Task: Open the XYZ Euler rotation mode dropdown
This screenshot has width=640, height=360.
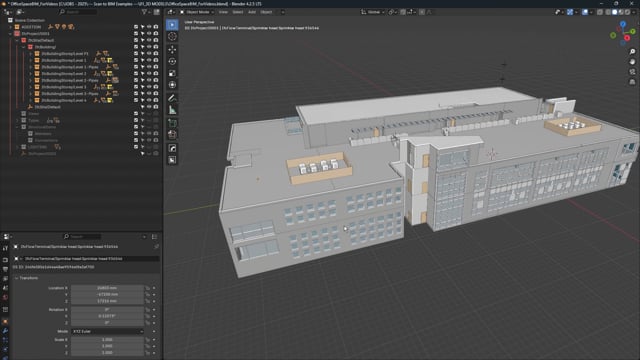Action: (x=107, y=331)
